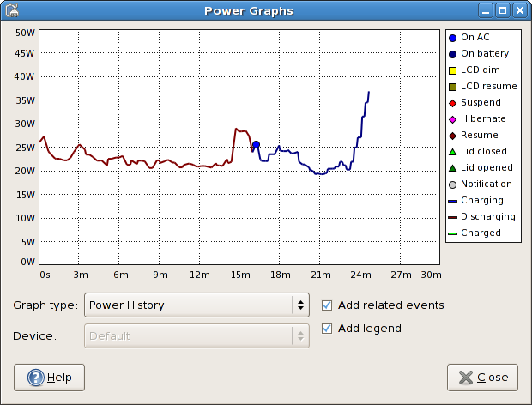
Task: Click the disabled Device Default combo box
Action: click(196, 335)
